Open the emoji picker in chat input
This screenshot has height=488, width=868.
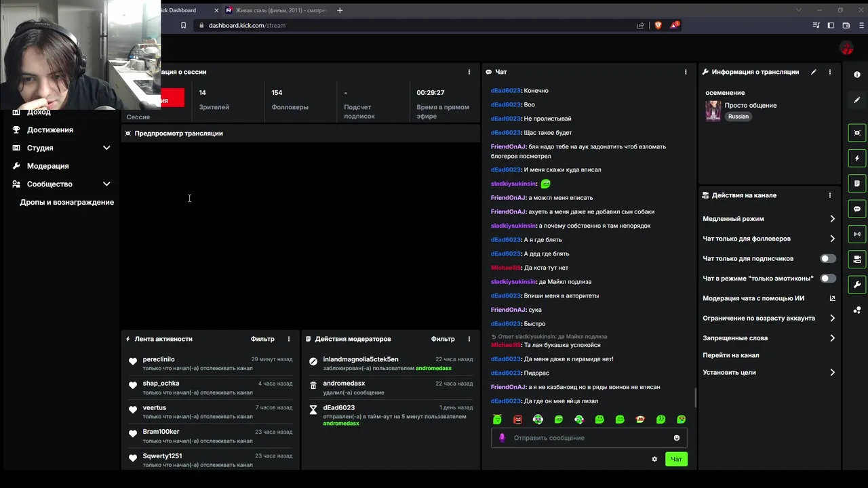(x=676, y=438)
